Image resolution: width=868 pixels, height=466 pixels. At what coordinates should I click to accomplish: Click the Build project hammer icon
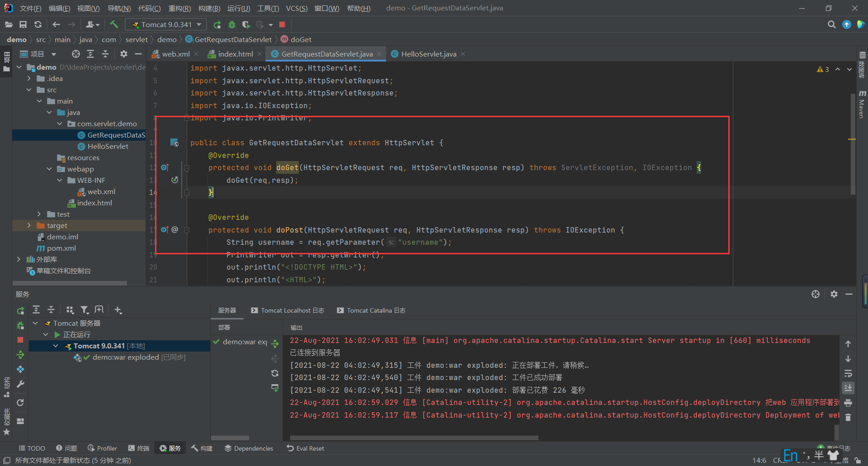pyautogui.click(x=114, y=24)
